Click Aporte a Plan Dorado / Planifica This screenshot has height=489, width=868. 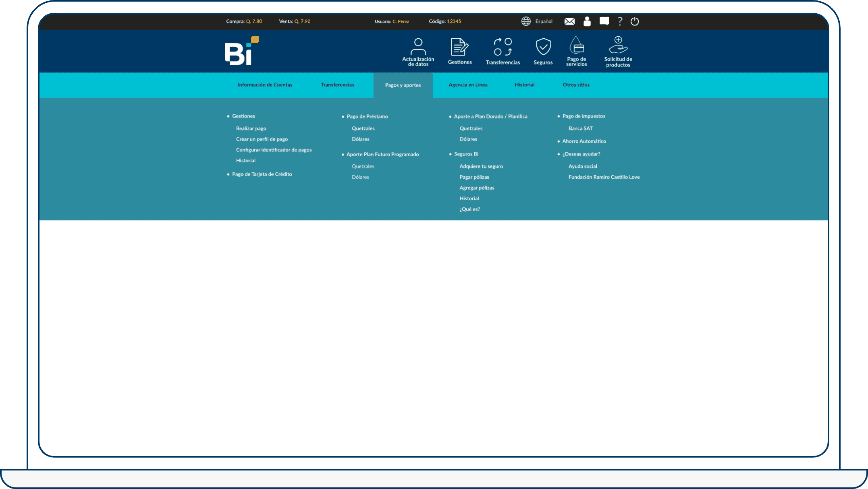[490, 116]
